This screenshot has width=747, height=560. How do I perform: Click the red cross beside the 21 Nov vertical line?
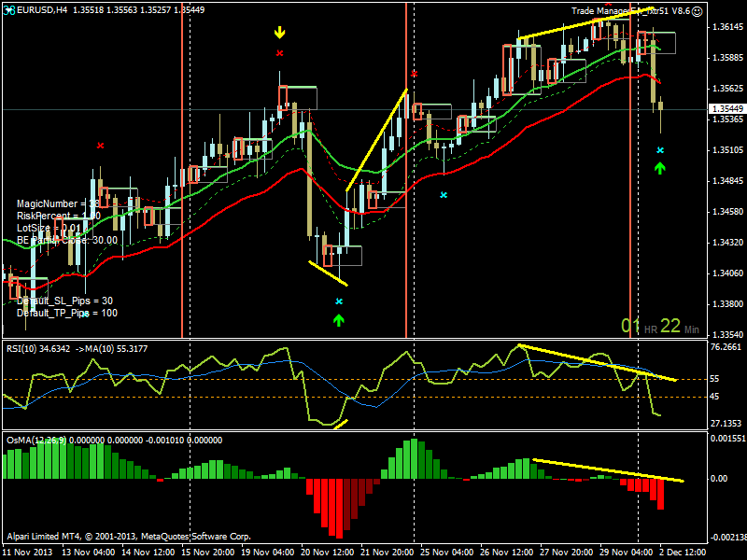(x=414, y=74)
